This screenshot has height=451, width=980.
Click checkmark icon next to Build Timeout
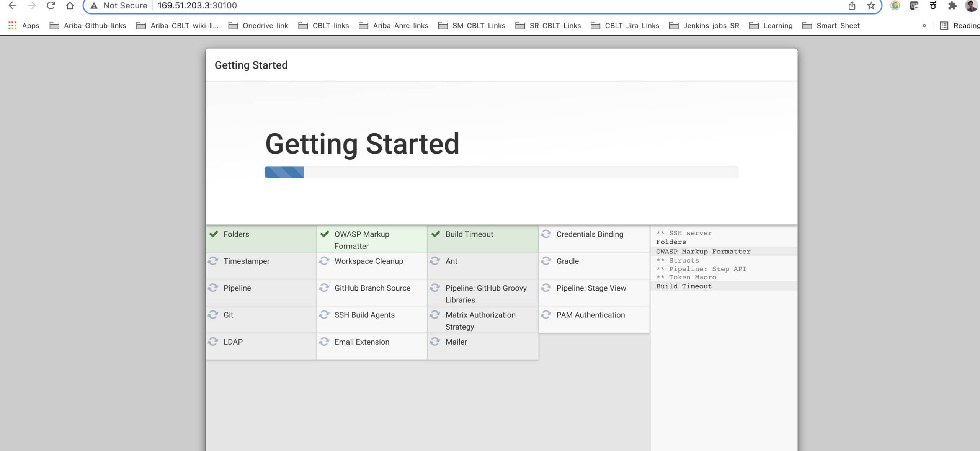click(436, 234)
